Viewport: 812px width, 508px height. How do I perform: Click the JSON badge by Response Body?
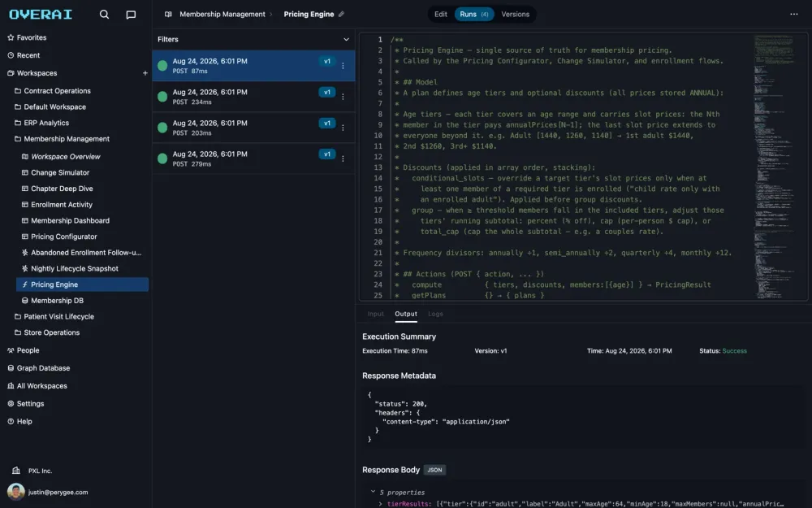434,470
